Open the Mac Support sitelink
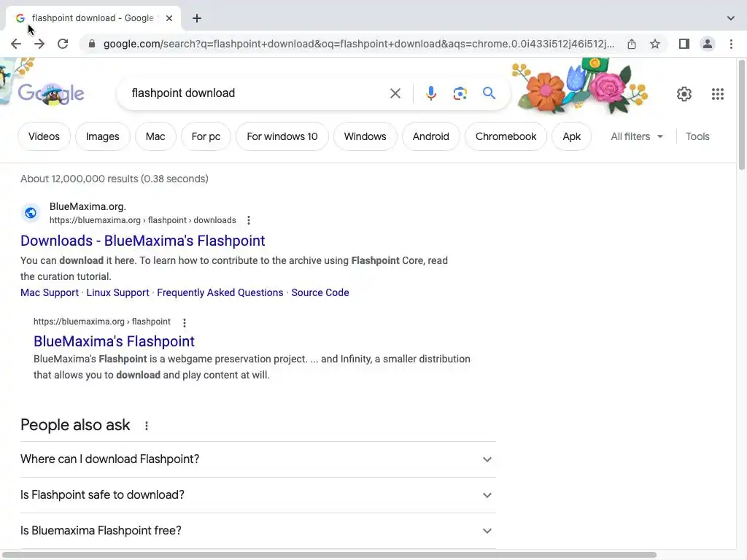747x560 pixels. click(x=50, y=293)
